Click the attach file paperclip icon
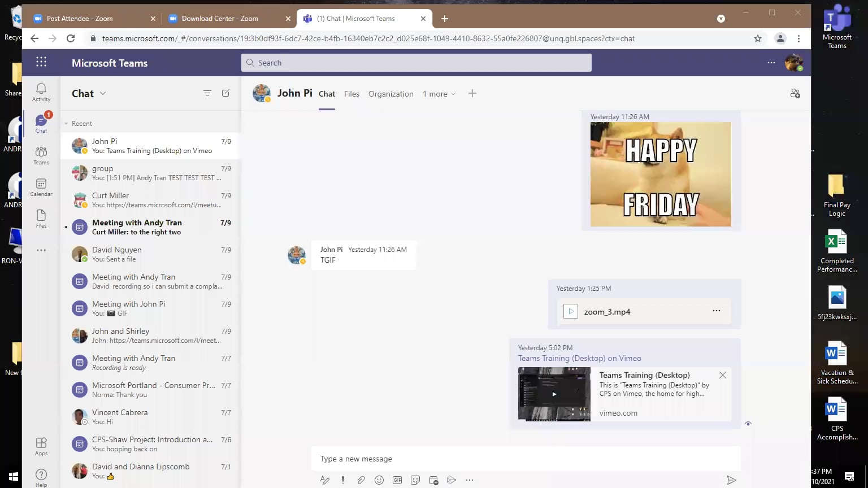This screenshot has width=868, height=488. coord(361,480)
